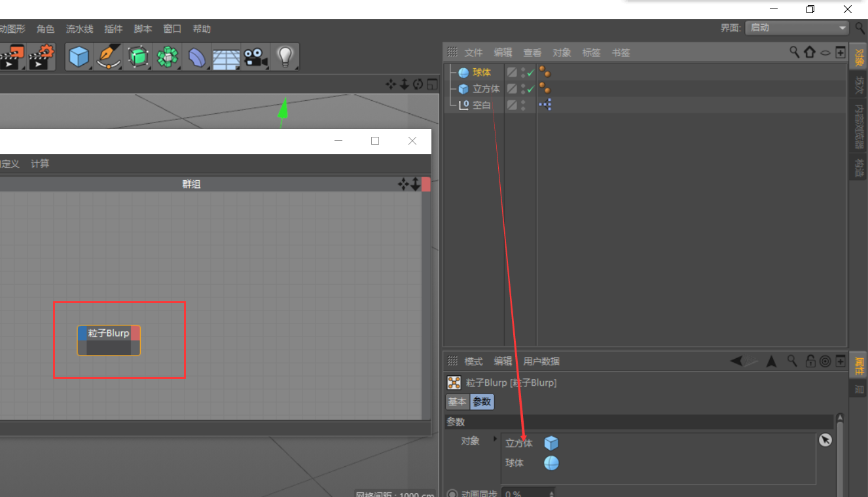Open the 流水线 menu
868x497 pixels.
click(x=79, y=29)
